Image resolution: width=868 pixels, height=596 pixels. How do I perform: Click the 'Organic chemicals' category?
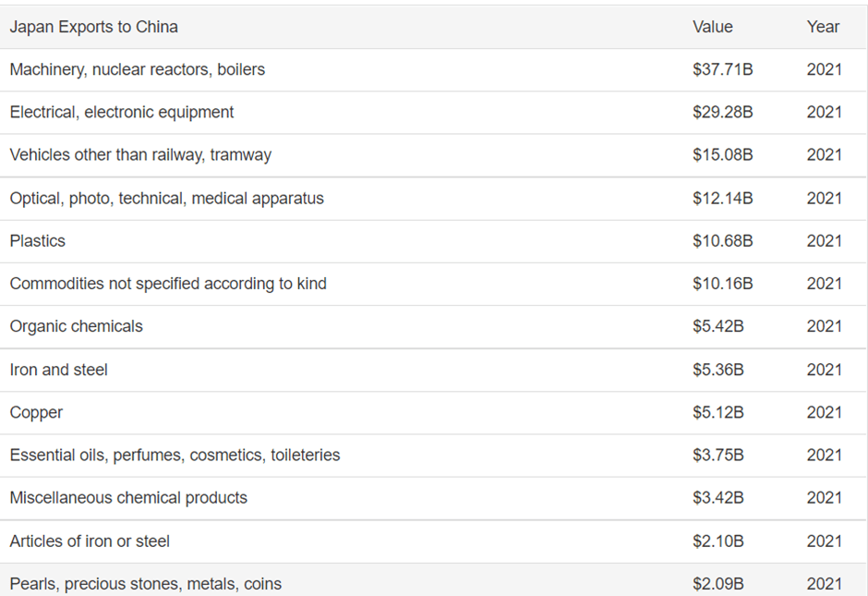point(77,326)
